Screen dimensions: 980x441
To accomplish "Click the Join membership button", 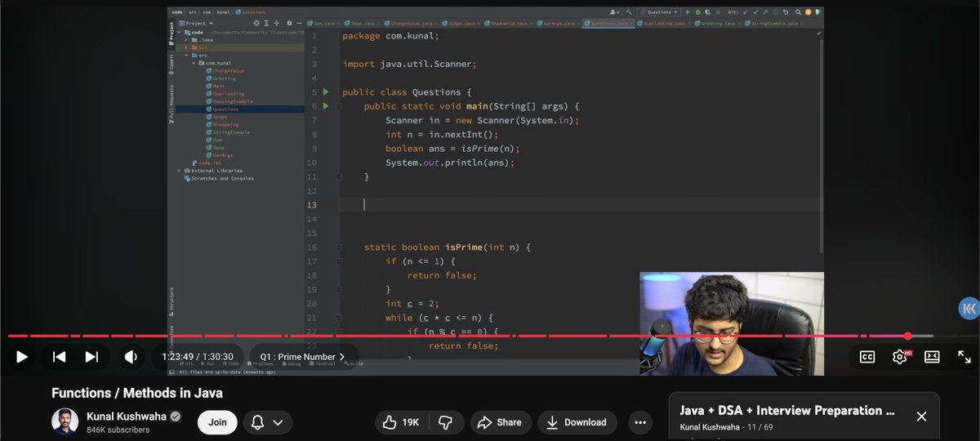I will [217, 422].
